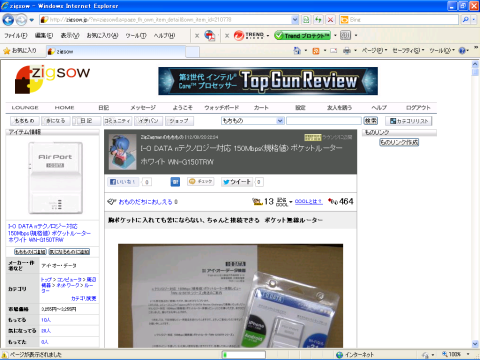Click the Facebook いいね! button
This screenshot has height=360, width=480.
(x=123, y=182)
